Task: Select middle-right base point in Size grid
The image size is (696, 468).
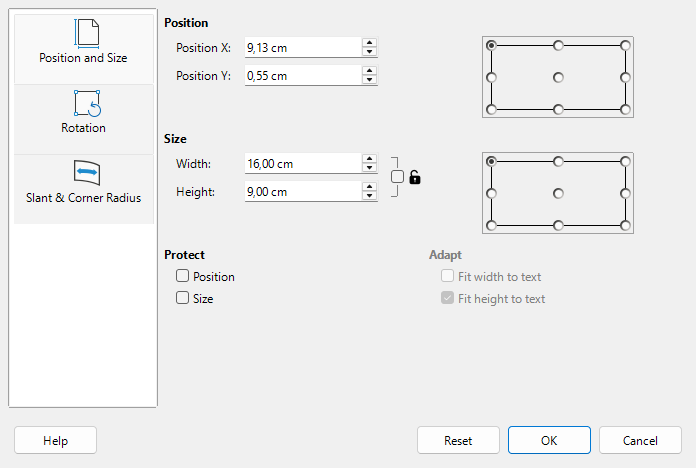Action: [x=625, y=194]
